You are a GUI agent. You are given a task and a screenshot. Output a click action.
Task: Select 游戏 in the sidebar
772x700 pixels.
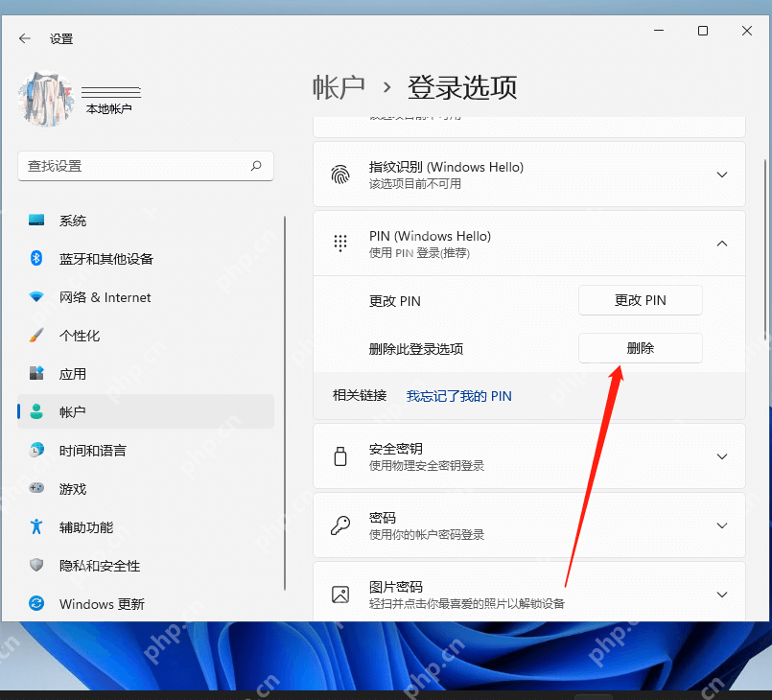(146, 489)
